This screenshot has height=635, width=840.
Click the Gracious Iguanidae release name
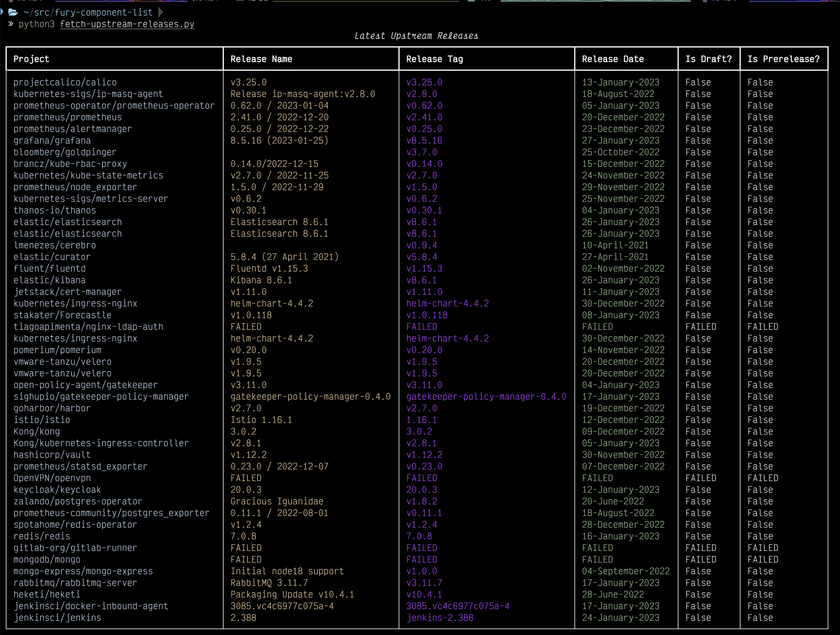point(277,501)
